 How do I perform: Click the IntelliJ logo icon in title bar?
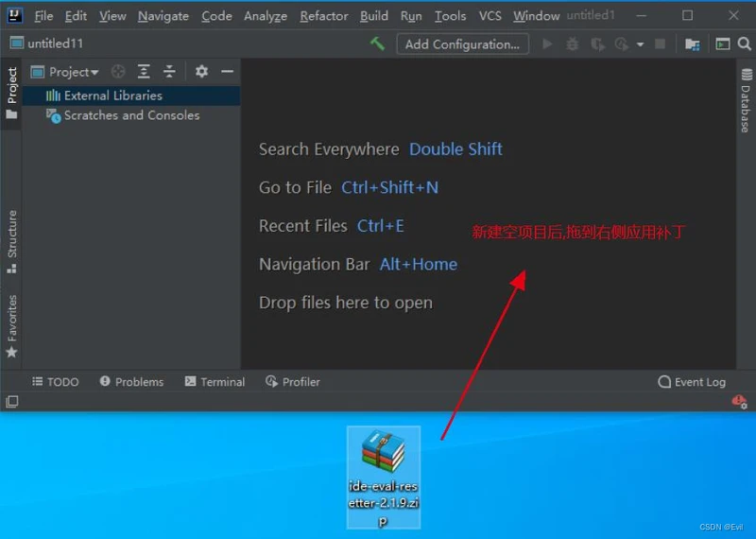tap(14, 15)
